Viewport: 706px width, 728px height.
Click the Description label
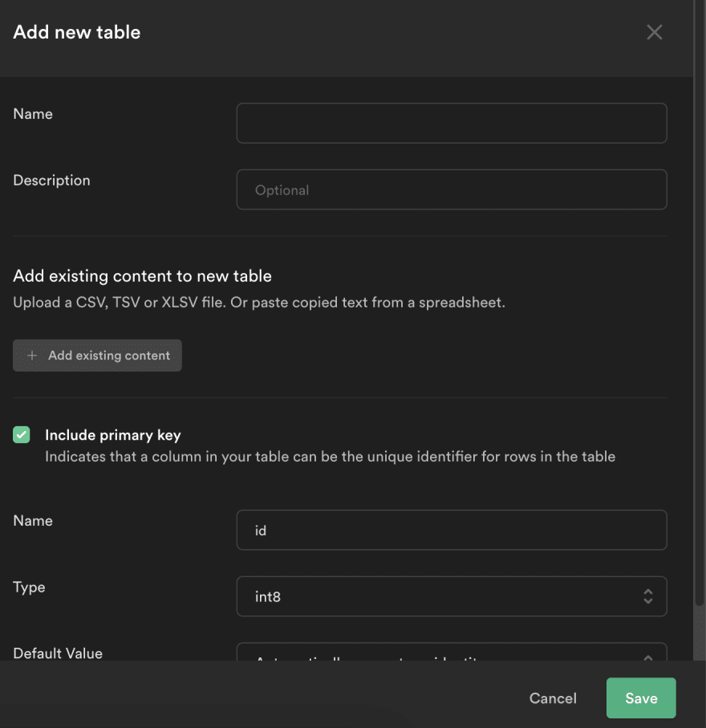(x=51, y=180)
